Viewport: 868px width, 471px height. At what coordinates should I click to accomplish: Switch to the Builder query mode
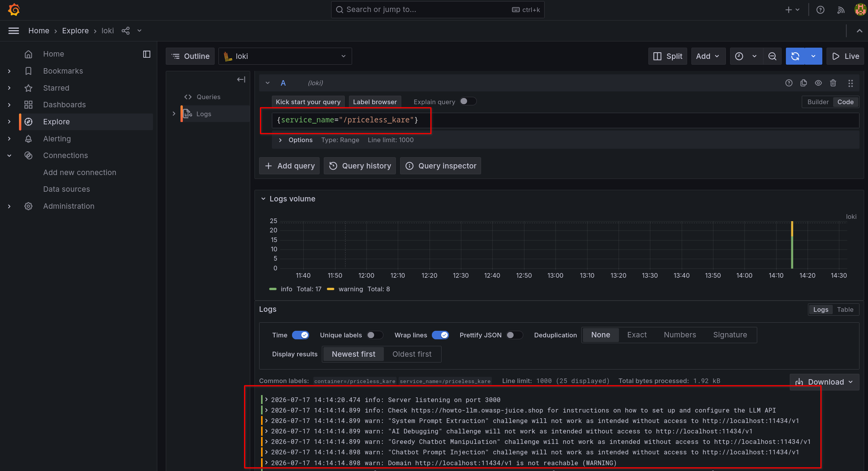[x=818, y=102]
